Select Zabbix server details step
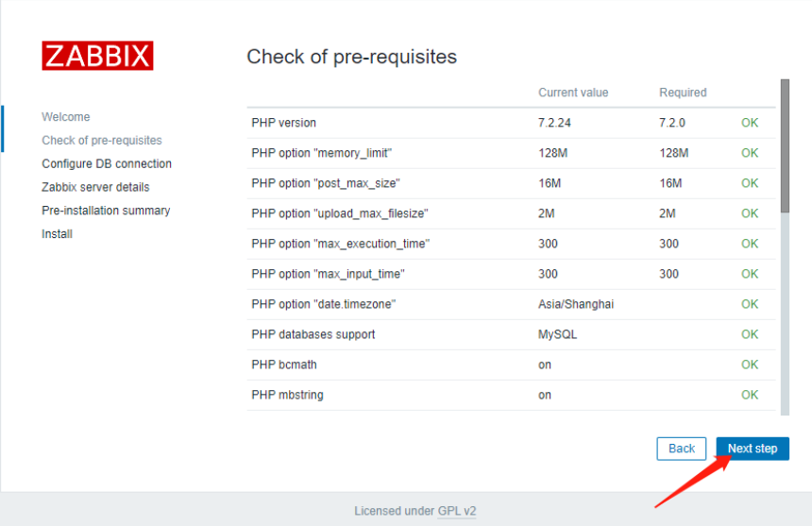The height and width of the screenshot is (526, 812). click(x=95, y=187)
